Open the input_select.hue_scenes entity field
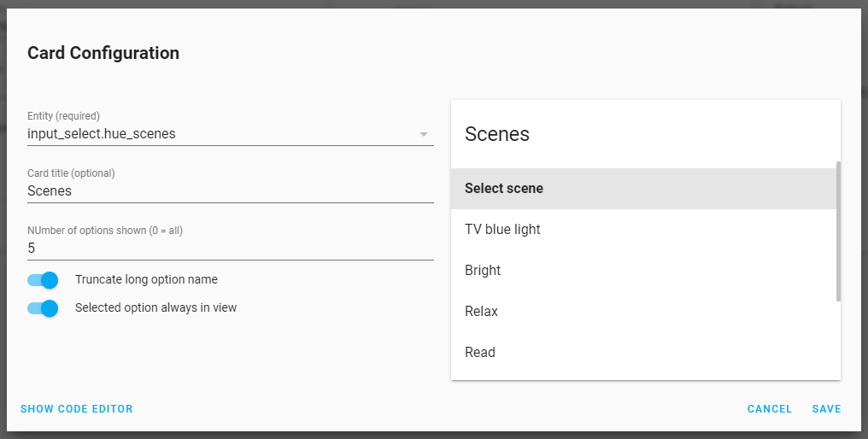The height and width of the screenshot is (439, 868). pyautogui.click(x=214, y=134)
